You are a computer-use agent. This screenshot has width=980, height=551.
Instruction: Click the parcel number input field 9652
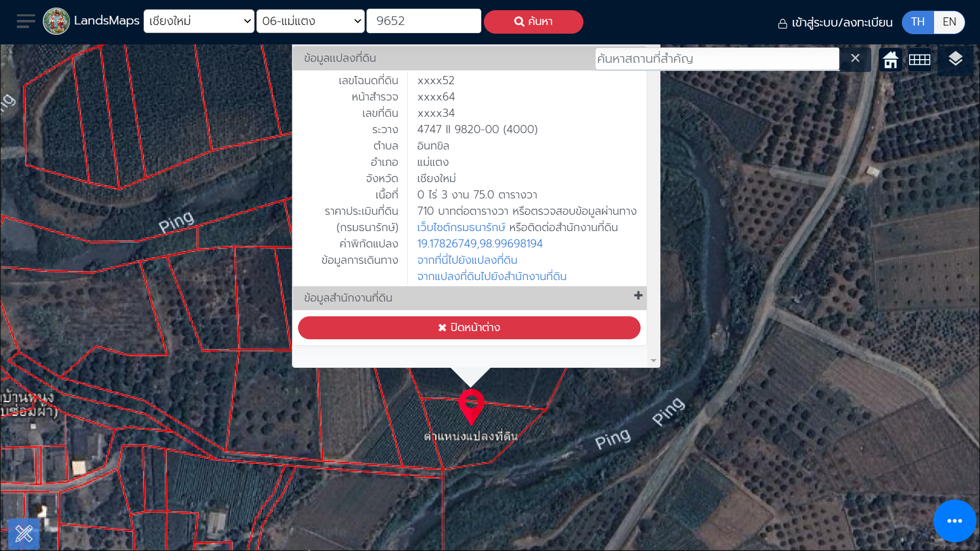click(424, 21)
